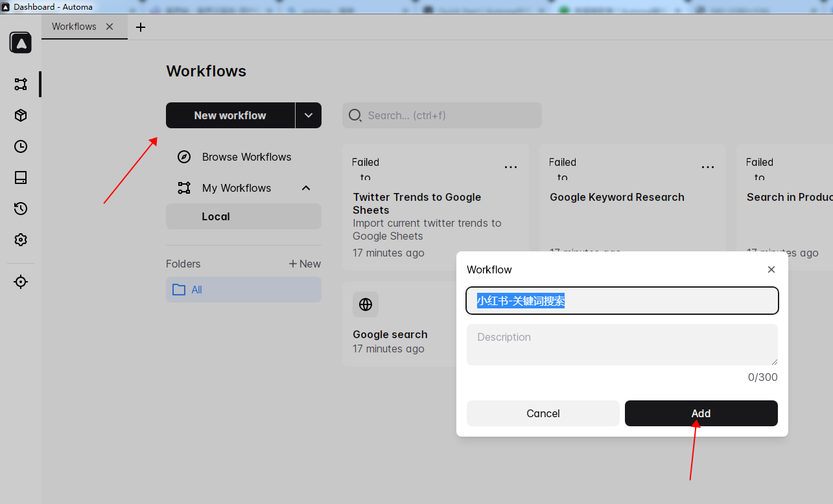
Task: Open the Schedule clock sidebar icon
Action: (x=21, y=146)
